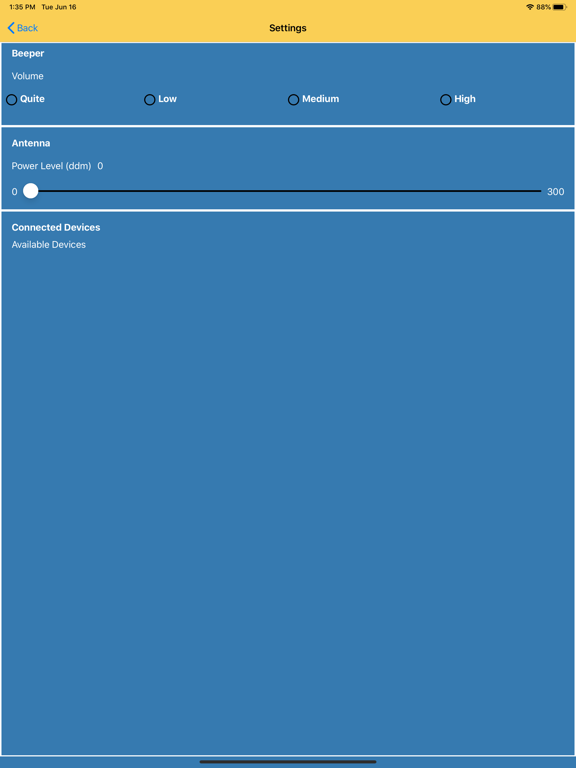The image size is (576, 768).
Task: Click the antenna power level slider thumb
Action: point(30,191)
